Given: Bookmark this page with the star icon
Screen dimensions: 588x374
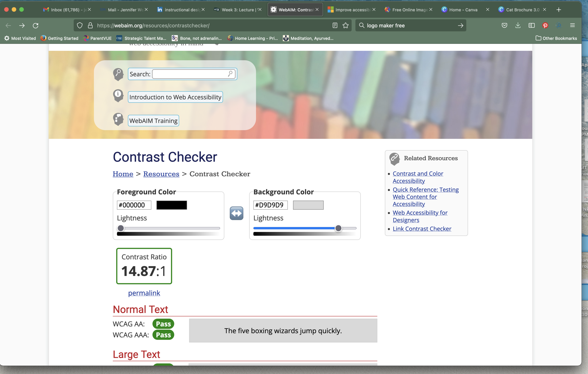Looking at the screenshot, I should [x=346, y=25].
